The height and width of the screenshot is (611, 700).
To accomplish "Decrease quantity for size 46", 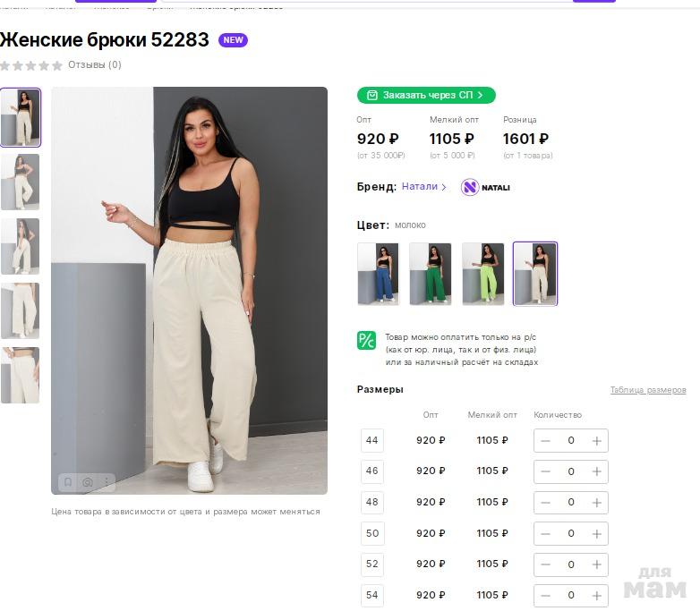I will [546, 471].
